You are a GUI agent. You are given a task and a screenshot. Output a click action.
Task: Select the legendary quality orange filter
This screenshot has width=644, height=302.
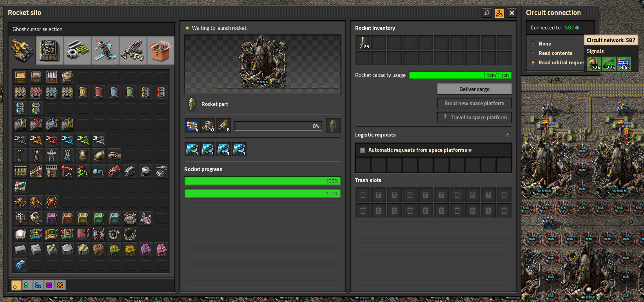pyautogui.click(x=60, y=286)
